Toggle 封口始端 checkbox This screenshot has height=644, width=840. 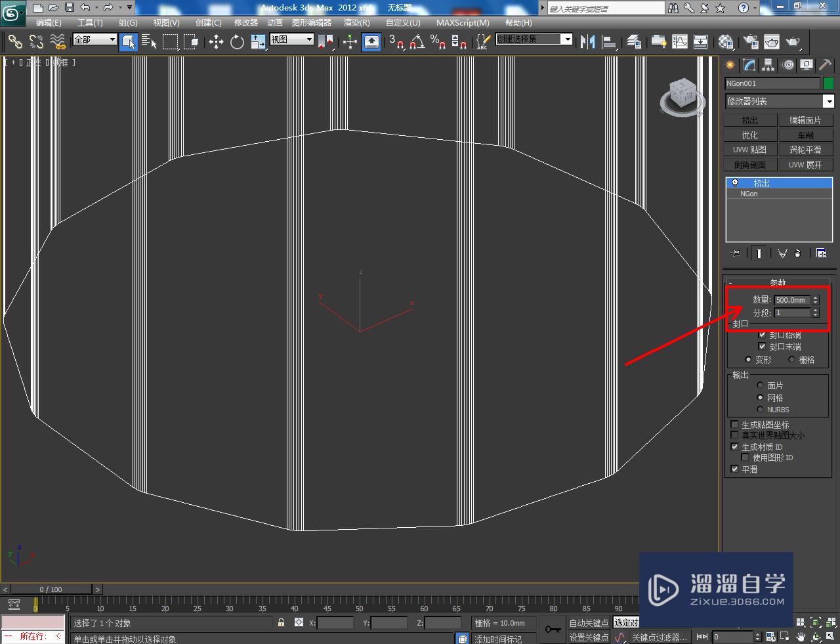[762, 335]
